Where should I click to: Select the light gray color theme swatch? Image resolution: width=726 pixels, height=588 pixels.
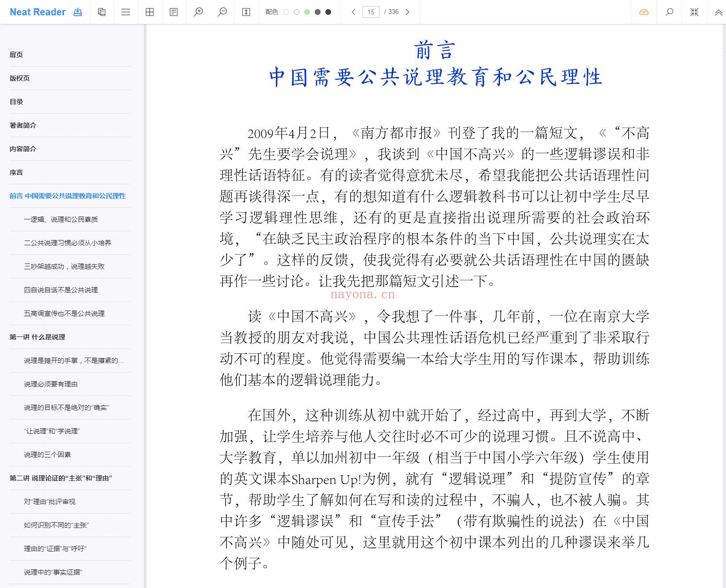[x=297, y=12]
